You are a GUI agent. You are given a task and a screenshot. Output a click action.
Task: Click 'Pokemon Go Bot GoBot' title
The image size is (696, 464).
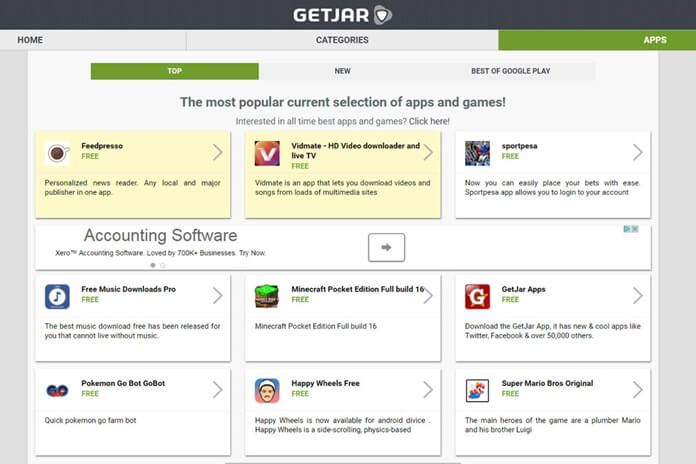(x=123, y=383)
